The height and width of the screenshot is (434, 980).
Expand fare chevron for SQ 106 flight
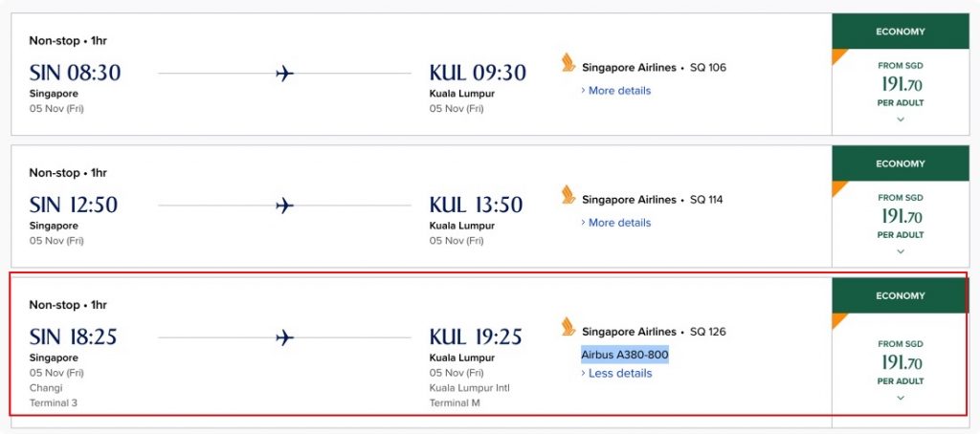[x=900, y=119]
